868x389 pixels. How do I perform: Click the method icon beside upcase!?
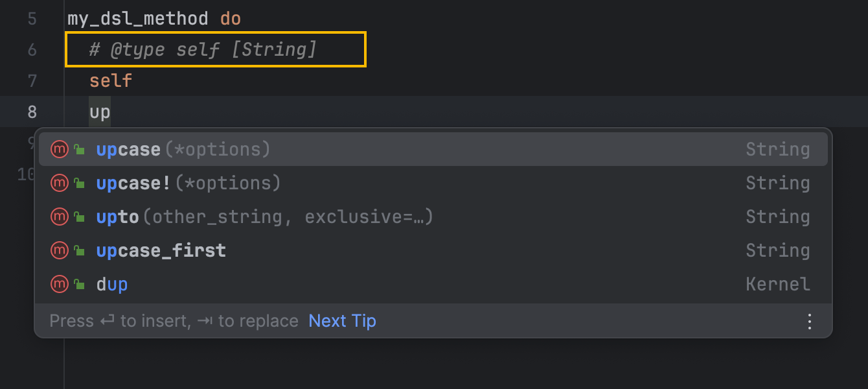pyautogui.click(x=60, y=183)
